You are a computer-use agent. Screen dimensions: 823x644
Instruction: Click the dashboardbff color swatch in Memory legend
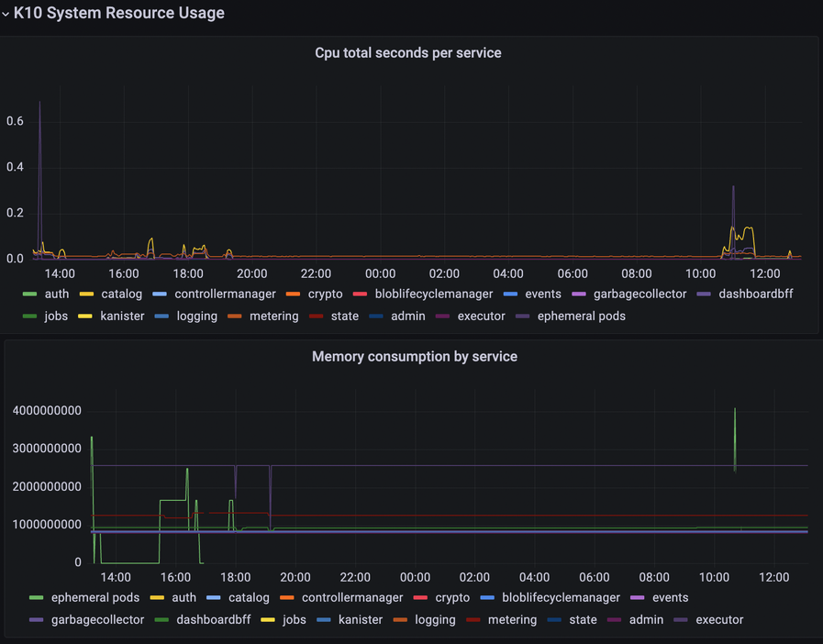[x=161, y=620]
